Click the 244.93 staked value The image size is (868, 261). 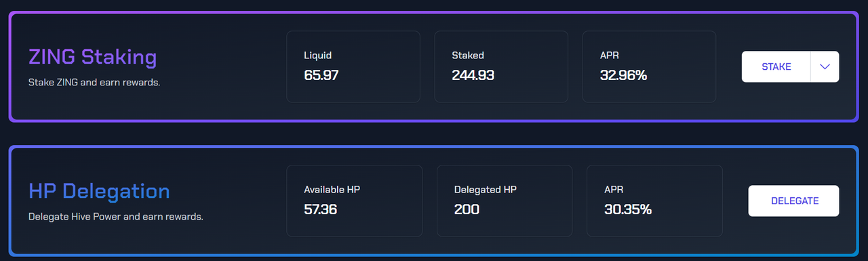click(473, 75)
